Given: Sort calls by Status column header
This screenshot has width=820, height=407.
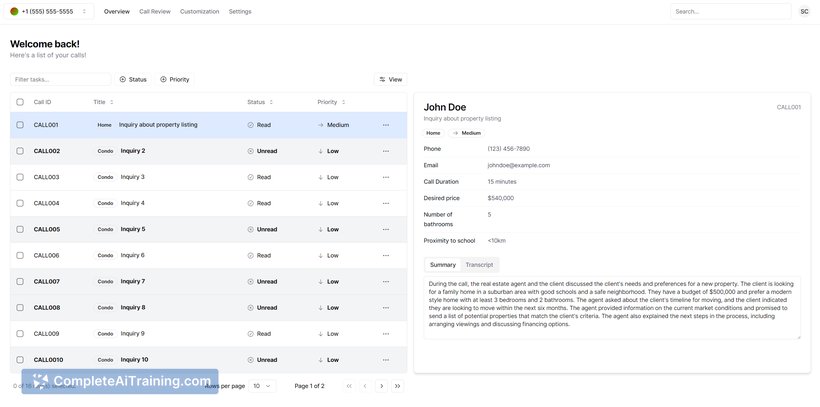Looking at the screenshot, I should coord(260,102).
